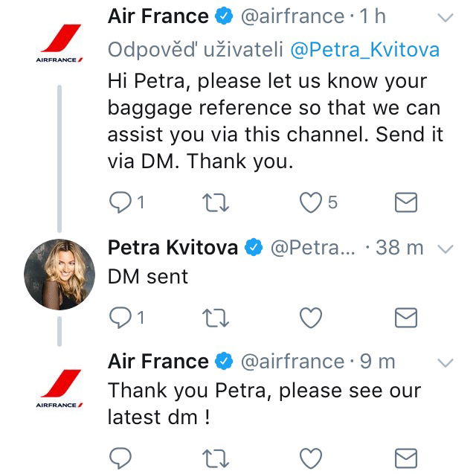Open the @Petra_Kvitova mention link
The width and height of the screenshot is (476, 474).
click(364, 50)
